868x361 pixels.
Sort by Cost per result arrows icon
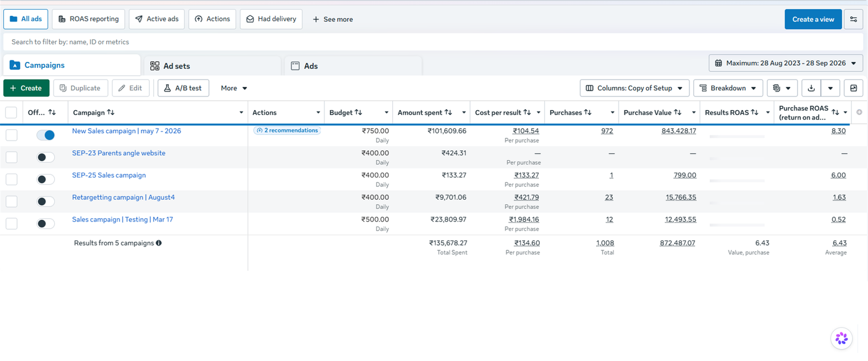527,112
